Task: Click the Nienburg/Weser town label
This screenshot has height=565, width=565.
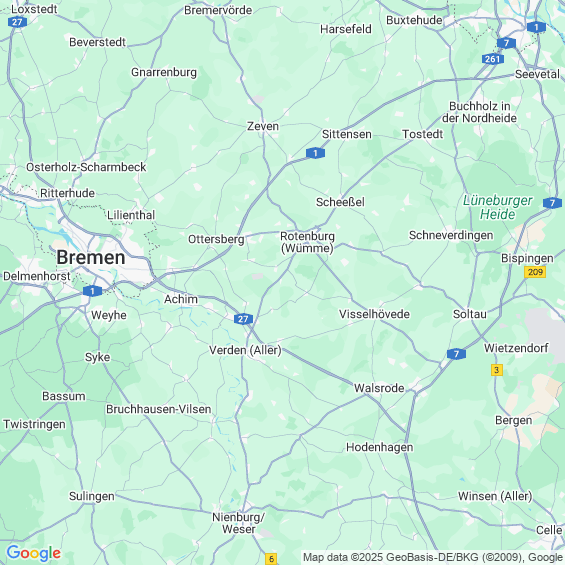Action: (x=239, y=523)
